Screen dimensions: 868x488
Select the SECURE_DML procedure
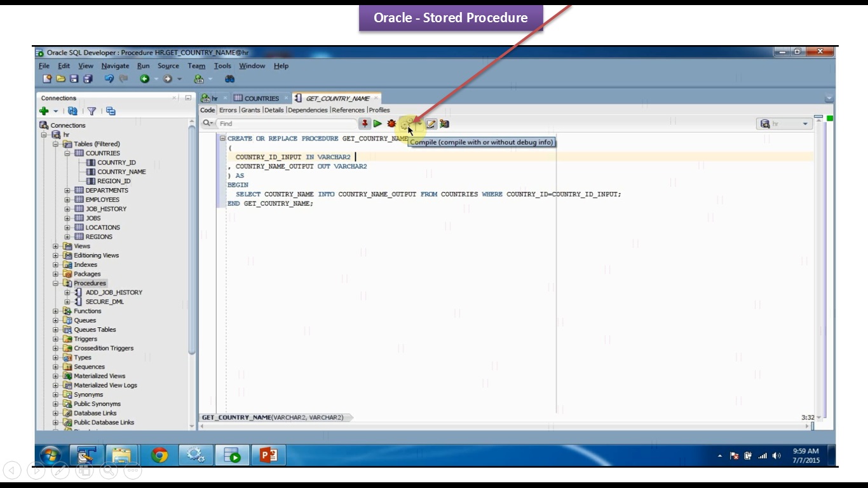click(x=105, y=302)
